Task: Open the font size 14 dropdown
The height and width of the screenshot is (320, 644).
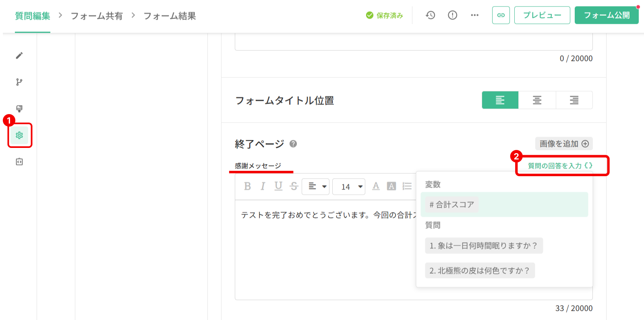Action: [x=349, y=187]
